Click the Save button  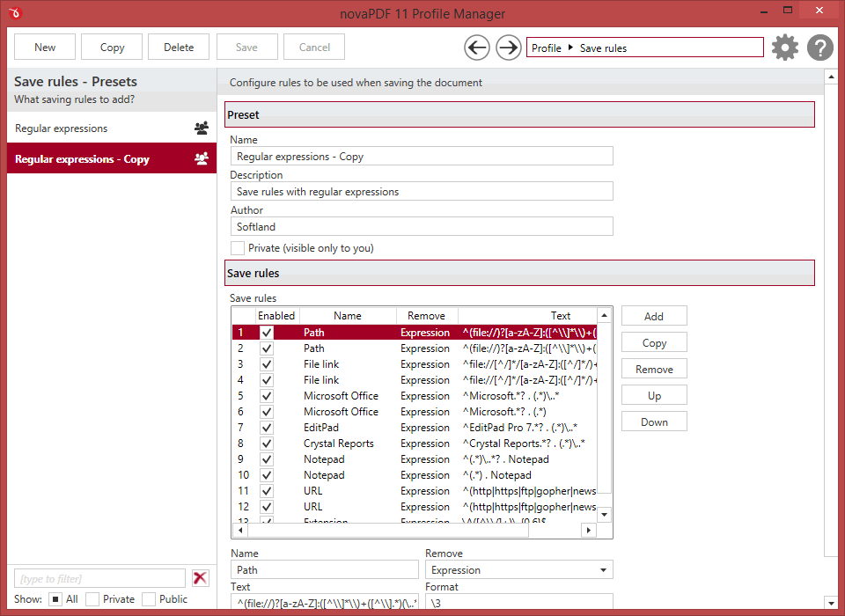[246, 47]
